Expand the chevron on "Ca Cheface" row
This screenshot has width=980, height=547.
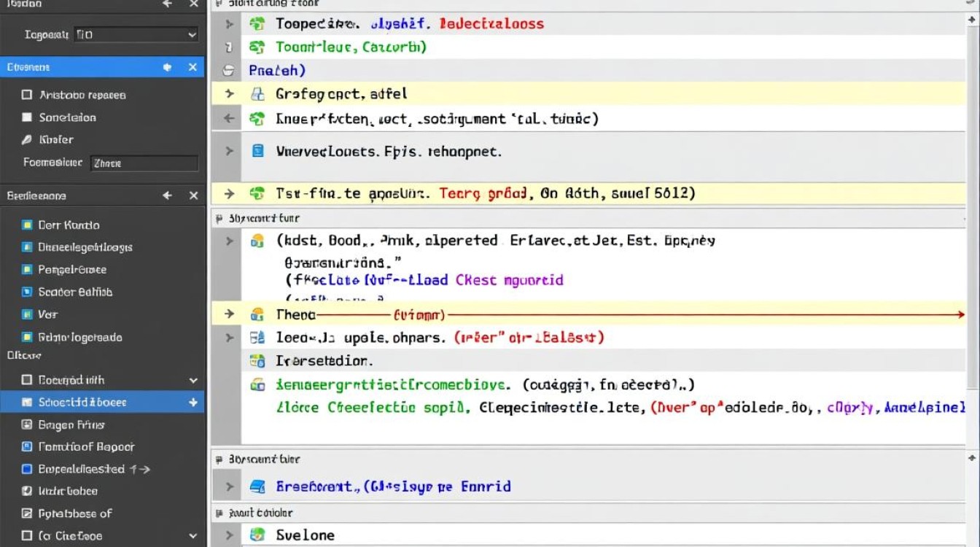point(193,536)
